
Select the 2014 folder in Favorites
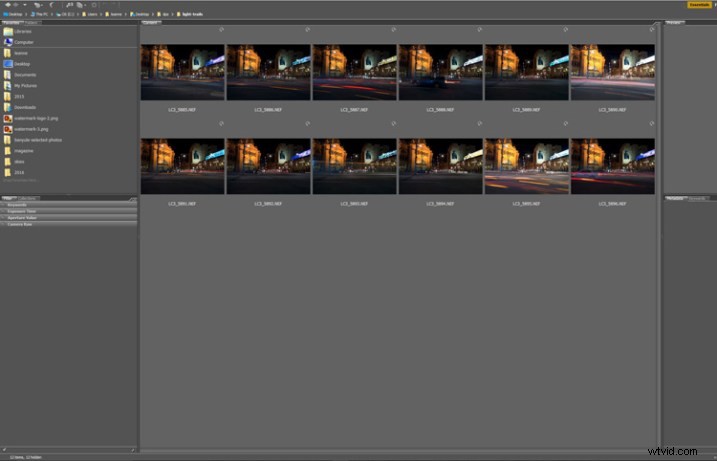click(x=14, y=172)
